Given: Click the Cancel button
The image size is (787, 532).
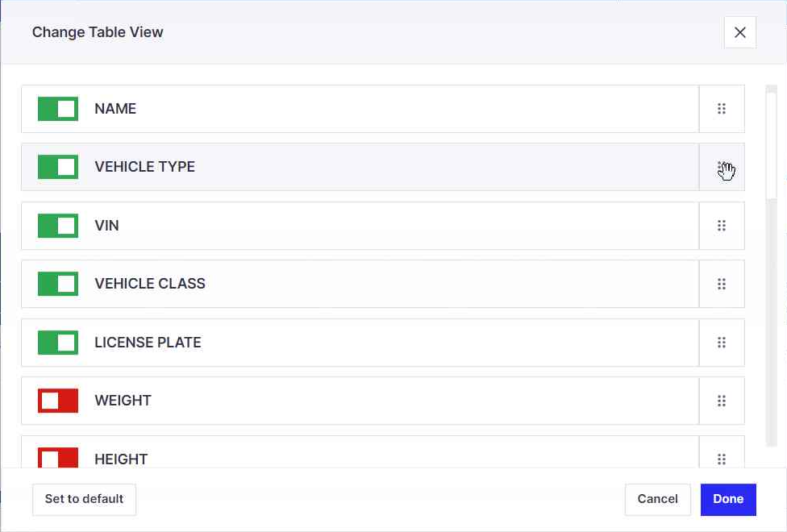Looking at the screenshot, I should click(x=657, y=499).
